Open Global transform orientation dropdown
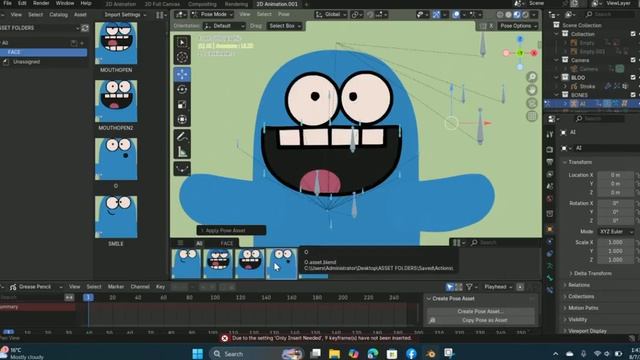Image resolution: width=640 pixels, height=360 pixels. pos(331,14)
